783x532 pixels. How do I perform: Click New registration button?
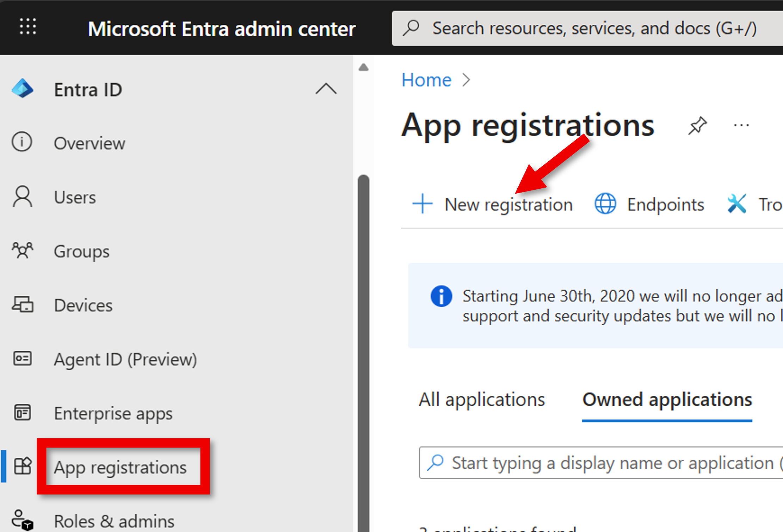coord(492,204)
